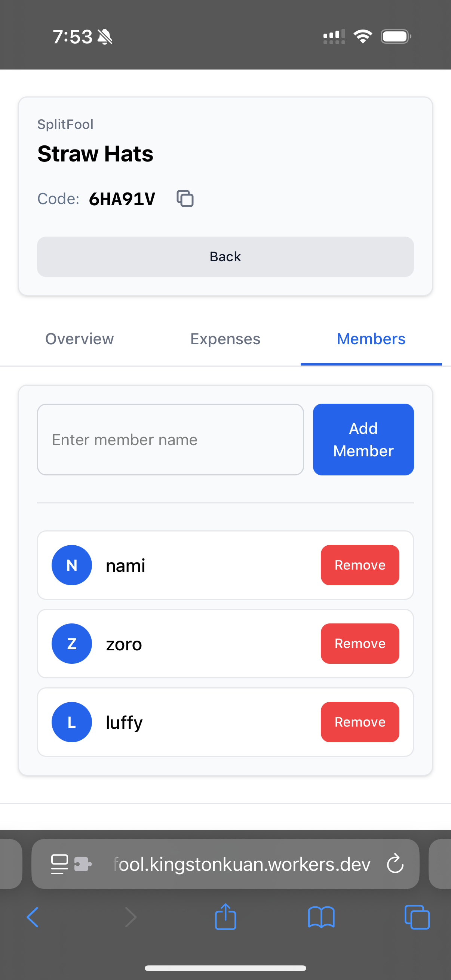The width and height of the screenshot is (451, 980).
Task: Click the Add Member button
Action: 363,440
